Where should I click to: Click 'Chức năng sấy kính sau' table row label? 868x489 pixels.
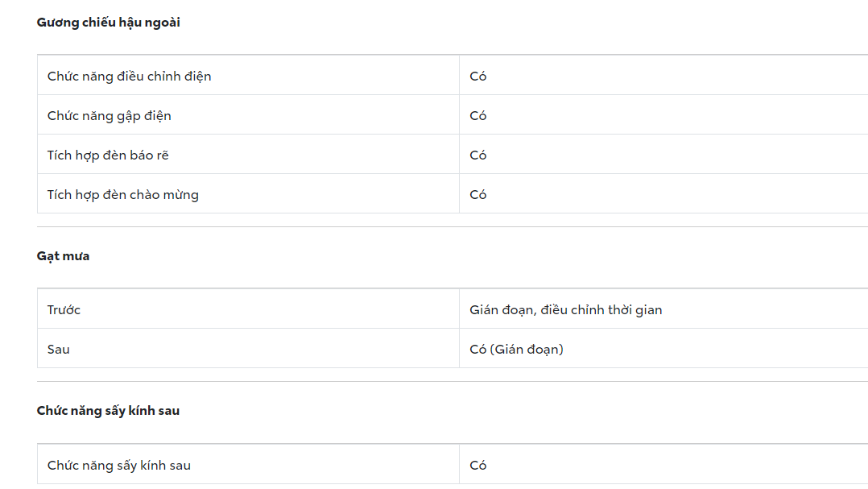tap(118, 466)
